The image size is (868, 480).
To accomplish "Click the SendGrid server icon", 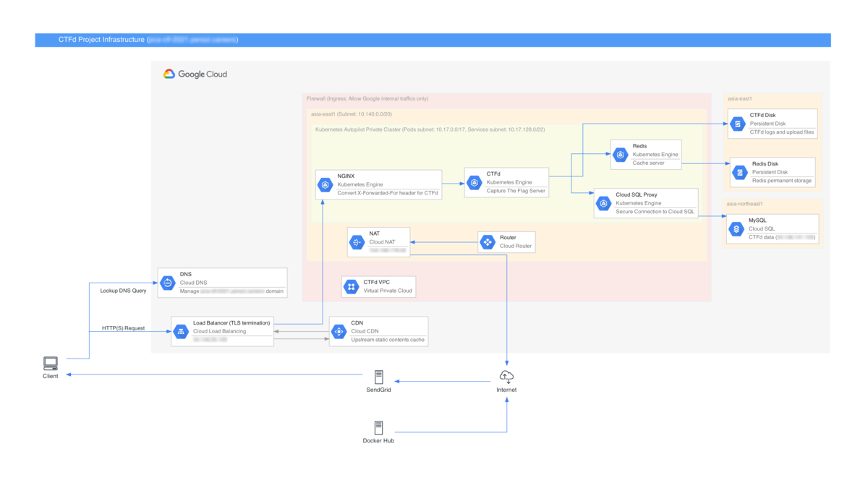I will coord(378,377).
